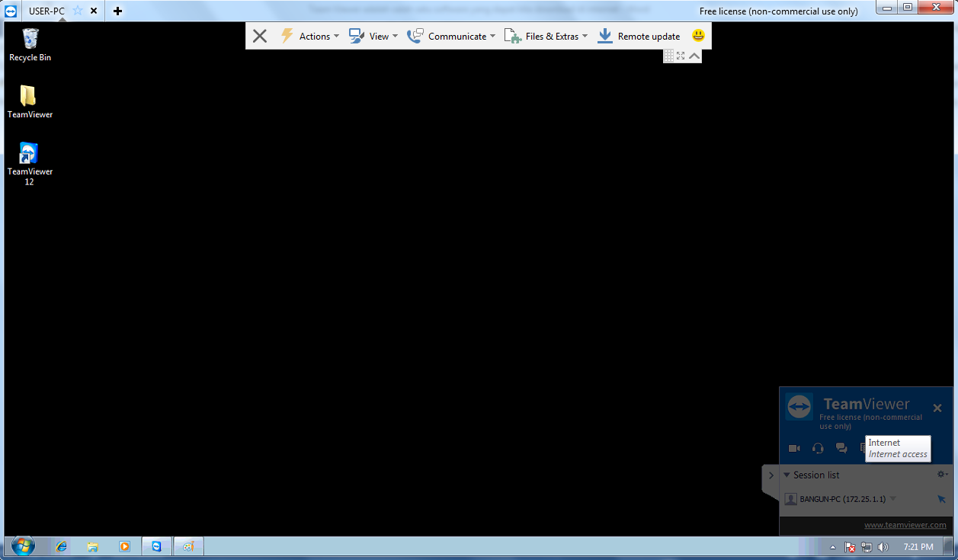Viewport: 958px width, 560px height.
Task: Select the TeamViewer 12 shortcut icon
Action: [x=30, y=164]
